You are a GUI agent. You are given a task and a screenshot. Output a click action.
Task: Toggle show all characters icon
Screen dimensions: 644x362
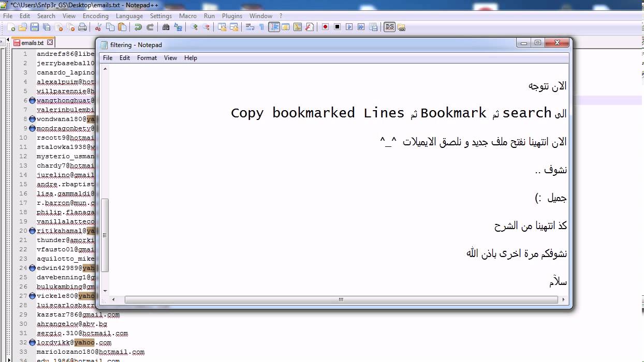(262, 27)
